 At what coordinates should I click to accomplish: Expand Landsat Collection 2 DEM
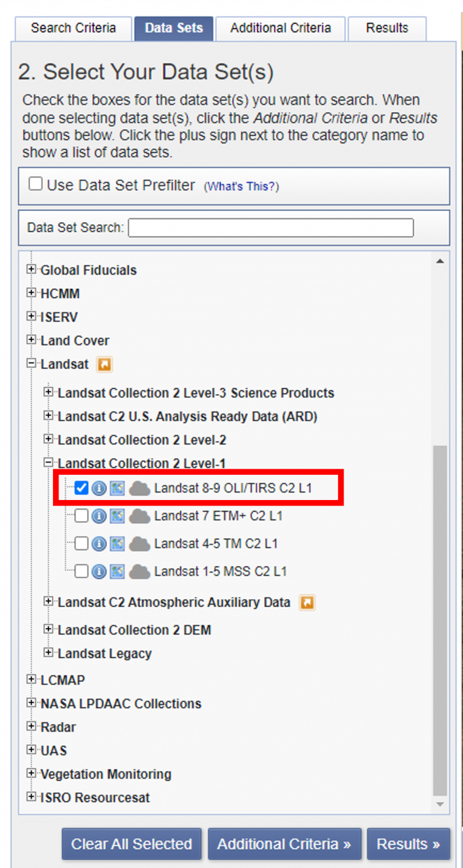49,630
